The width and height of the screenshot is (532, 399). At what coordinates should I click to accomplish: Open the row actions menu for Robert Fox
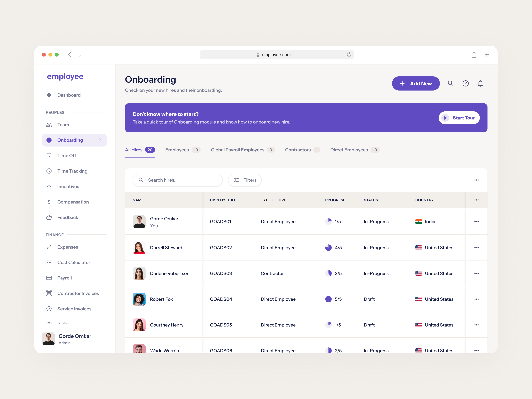tap(476, 299)
